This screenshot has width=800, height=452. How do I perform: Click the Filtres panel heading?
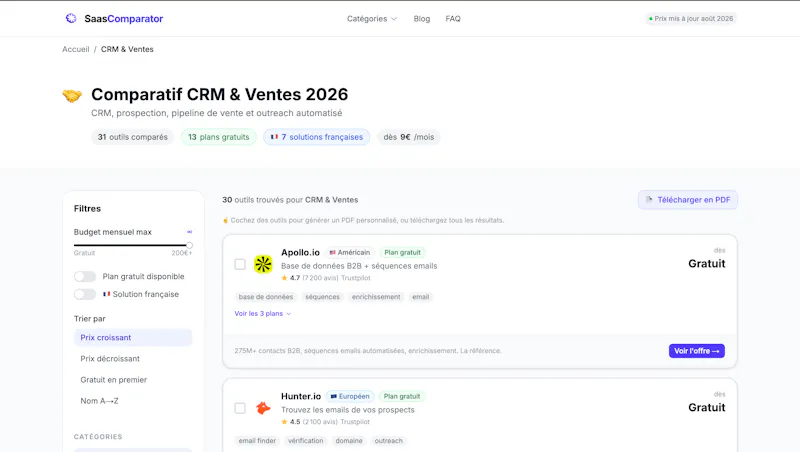[87, 209]
